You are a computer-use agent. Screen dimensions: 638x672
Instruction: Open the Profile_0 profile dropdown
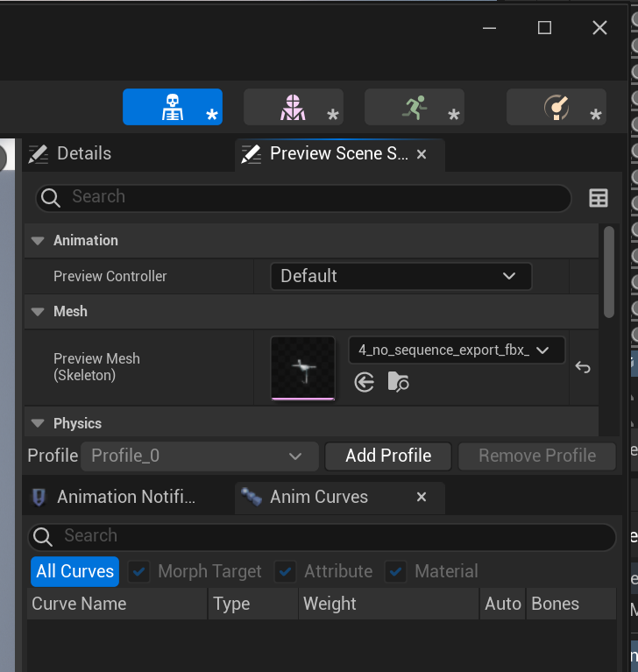tap(199, 456)
